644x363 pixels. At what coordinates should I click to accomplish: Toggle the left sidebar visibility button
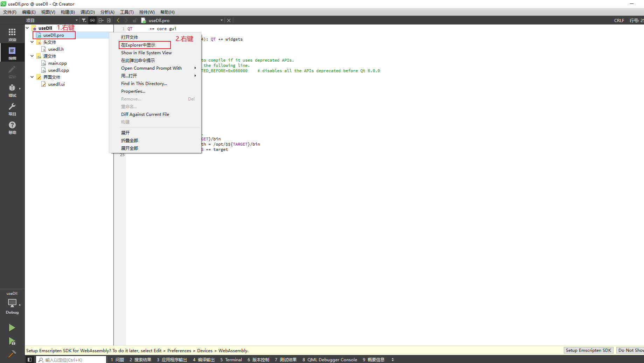30,359
